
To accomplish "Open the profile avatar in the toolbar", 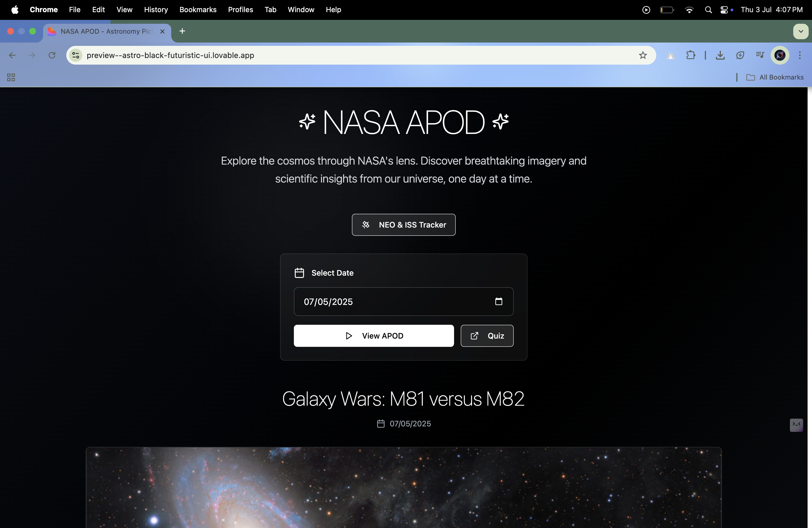I will coord(780,55).
